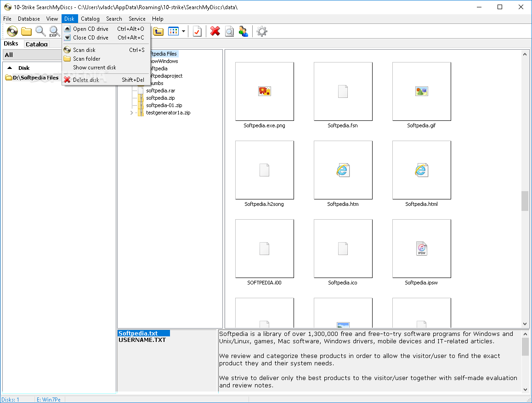Click the softpedia.rar file icon in tree

coord(141,91)
